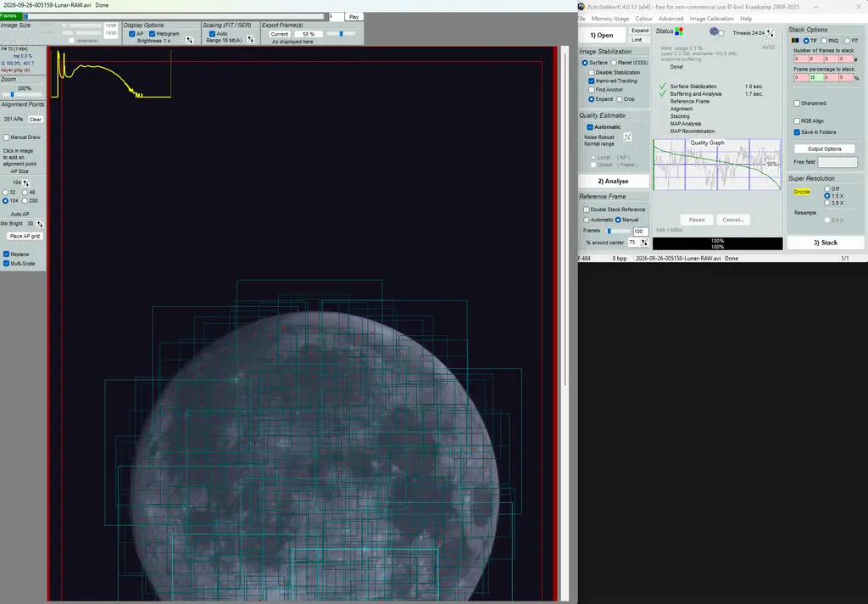Choose PNG output format
This screenshot has height=604, width=868.
[824, 41]
